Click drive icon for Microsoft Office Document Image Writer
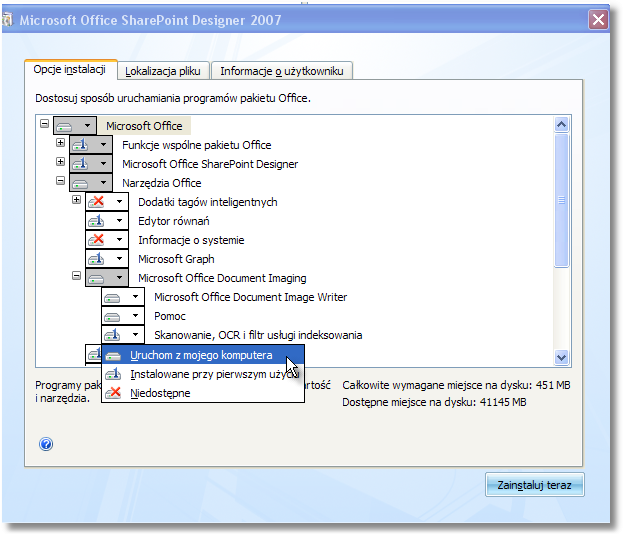Image resolution: width=624 pixels, height=537 pixels. [x=112, y=297]
